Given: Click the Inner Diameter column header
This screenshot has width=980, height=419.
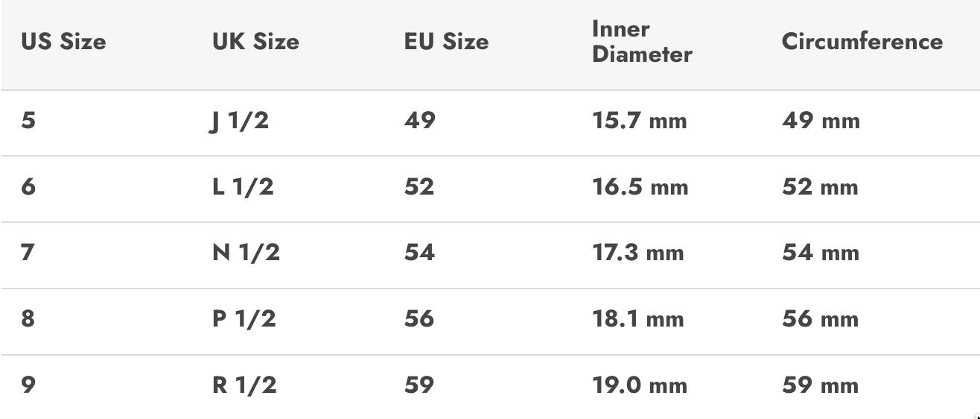Looking at the screenshot, I should pos(642,42).
